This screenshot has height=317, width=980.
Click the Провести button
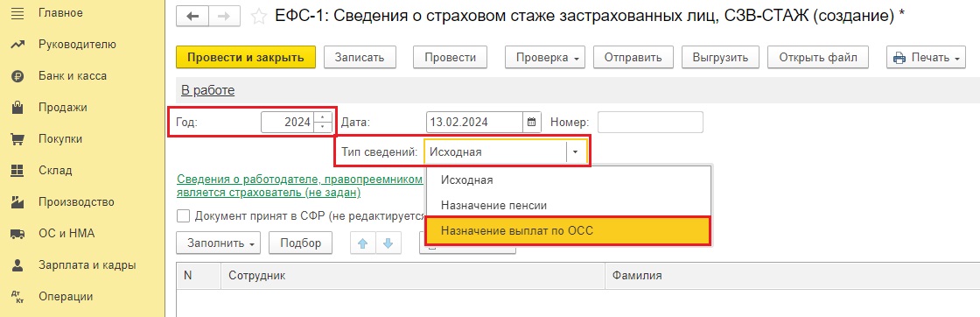coord(450,58)
